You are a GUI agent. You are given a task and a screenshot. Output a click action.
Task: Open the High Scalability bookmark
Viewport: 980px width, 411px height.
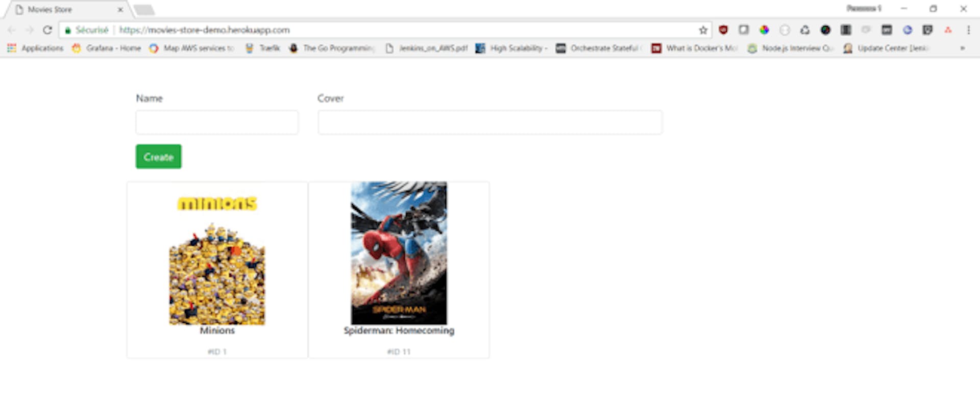[x=511, y=48]
